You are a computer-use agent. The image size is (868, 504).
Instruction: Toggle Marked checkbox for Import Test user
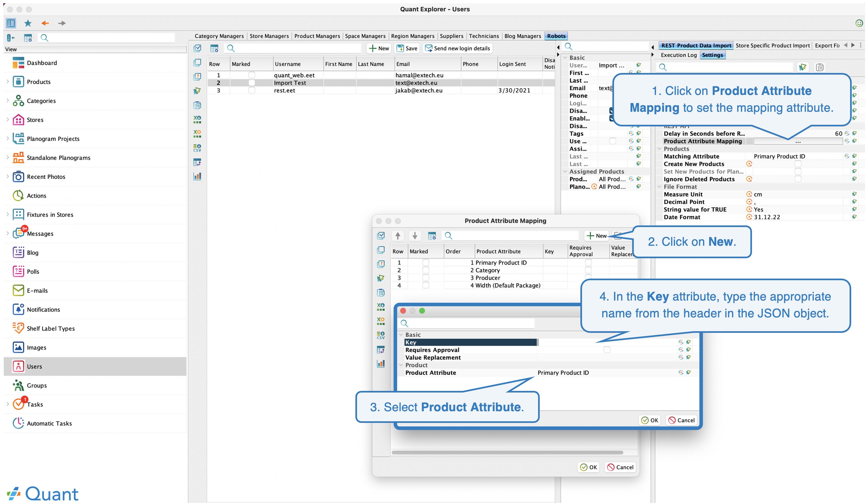252,82
